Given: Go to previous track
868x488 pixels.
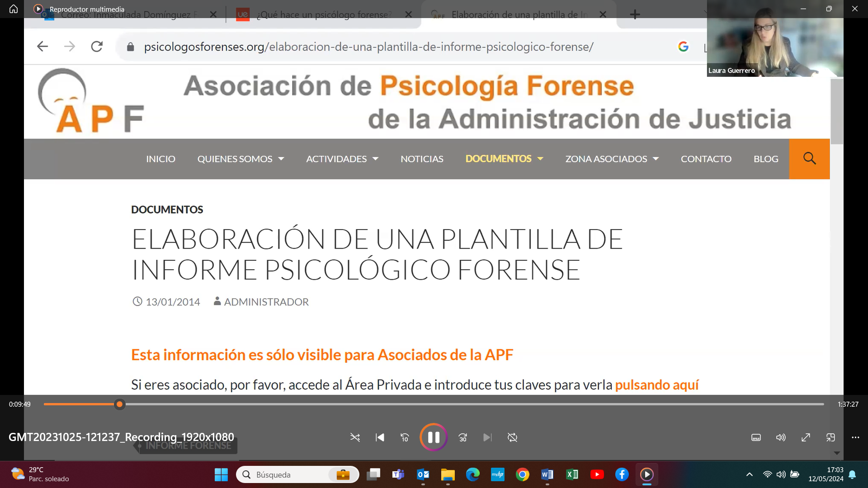Looking at the screenshot, I should (x=380, y=437).
